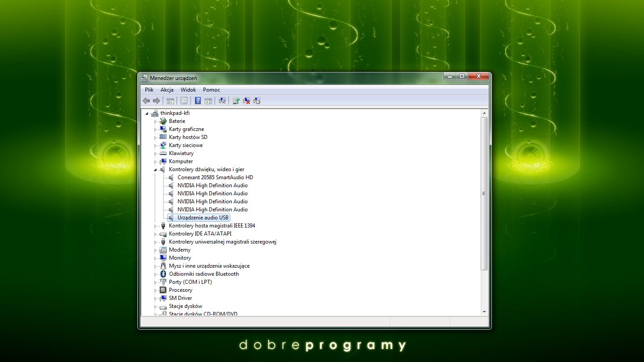The width and height of the screenshot is (644, 362).
Task: Expand Kontrolery hosta magistrali IEEE 1394
Action: pos(155,226)
